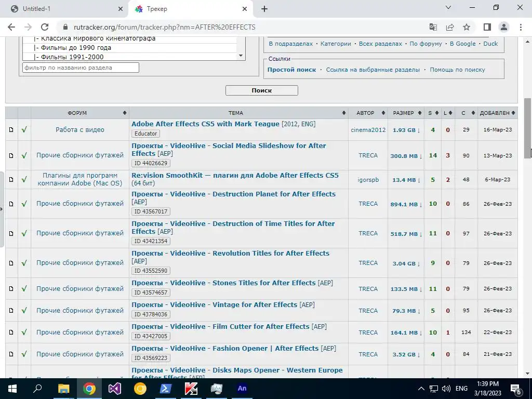Sort results by ДОБАВЛЕН column

point(497,113)
